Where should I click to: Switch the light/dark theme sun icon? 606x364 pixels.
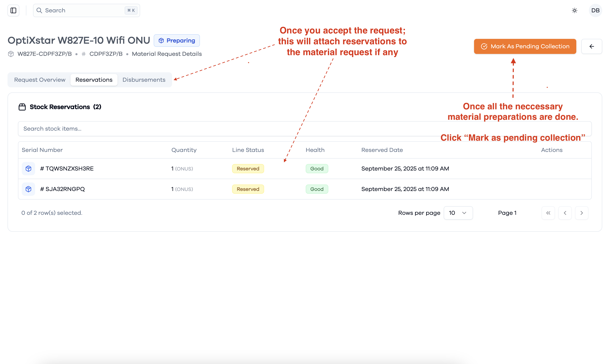(574, 10)
